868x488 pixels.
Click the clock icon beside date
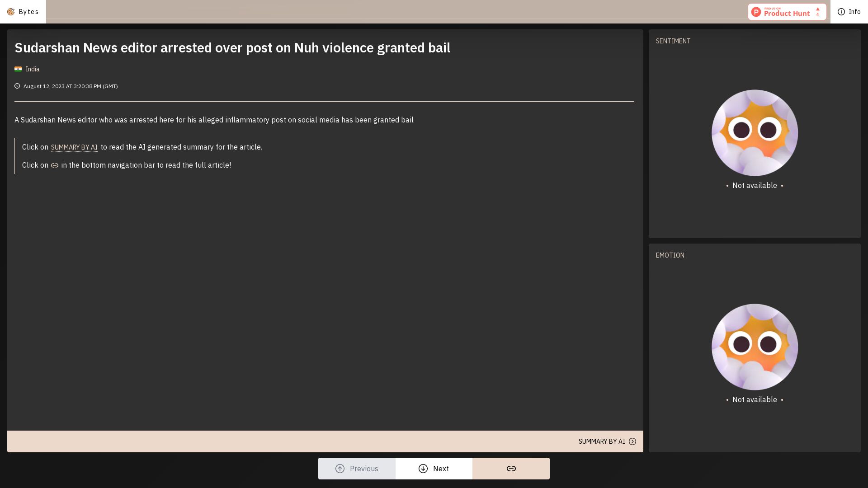17,86
